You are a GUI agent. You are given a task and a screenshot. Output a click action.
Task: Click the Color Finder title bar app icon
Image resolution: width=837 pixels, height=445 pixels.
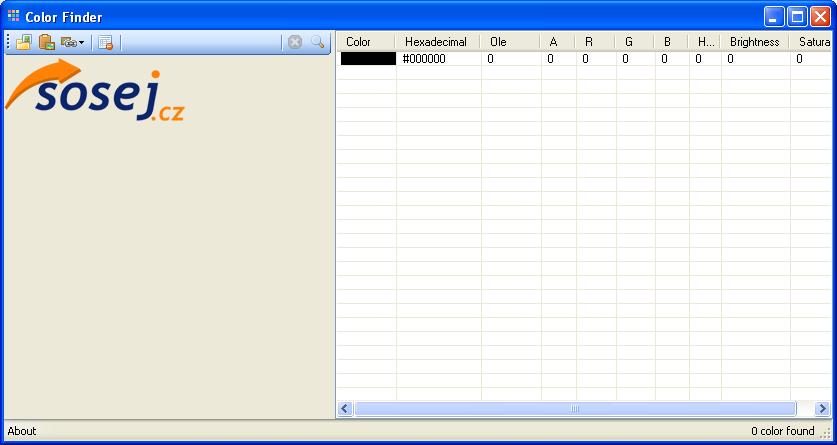(x=13, y=17)
